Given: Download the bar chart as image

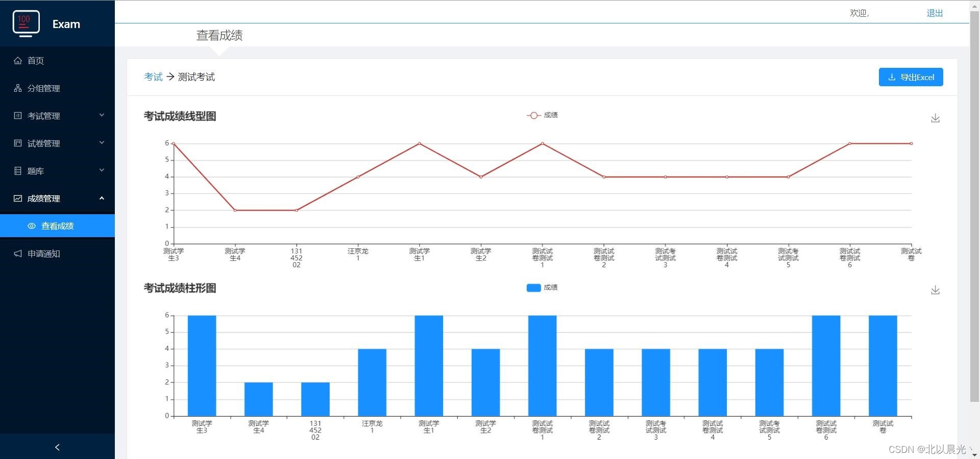Looking at the screenshot, I should (x=935, y=290).
